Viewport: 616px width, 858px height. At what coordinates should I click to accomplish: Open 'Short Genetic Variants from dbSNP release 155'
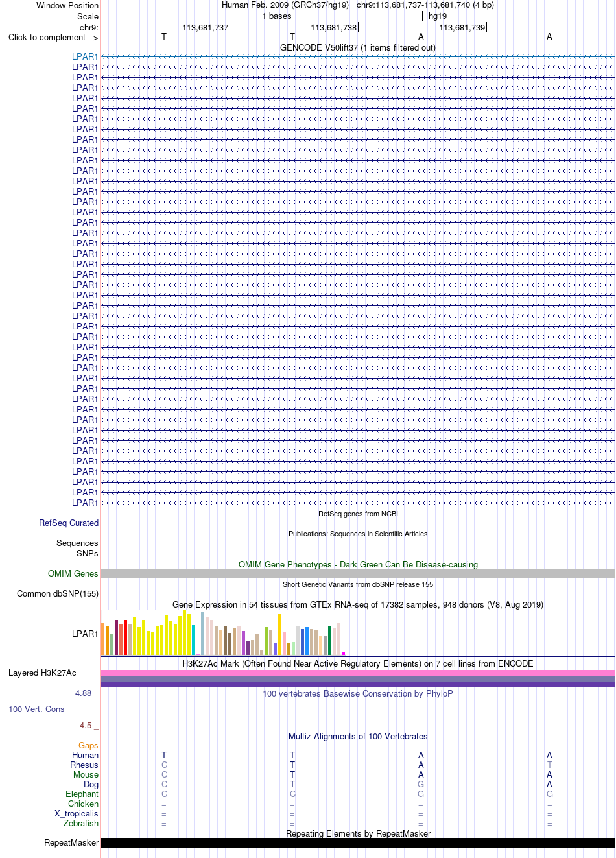point(358,584)
